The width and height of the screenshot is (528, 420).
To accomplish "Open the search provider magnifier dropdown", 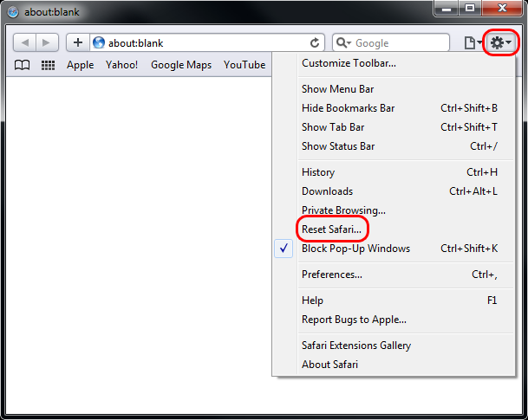I will (343, 42).
